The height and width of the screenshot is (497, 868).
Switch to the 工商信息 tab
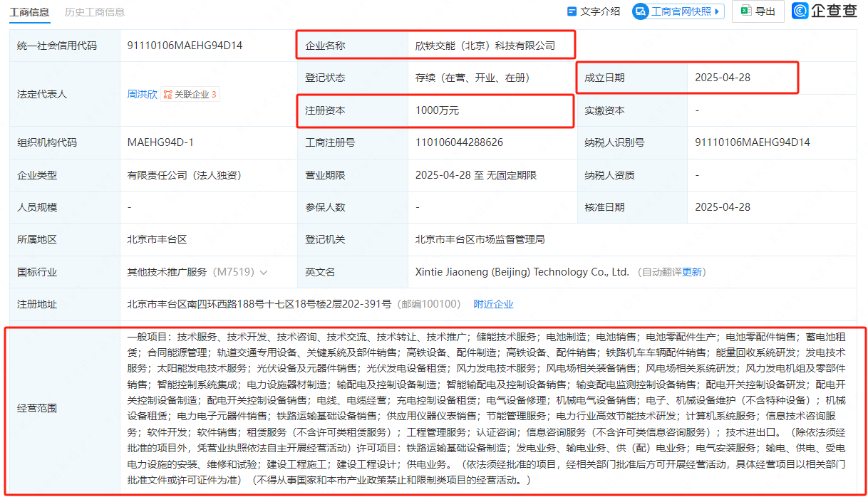tap(29, 12)
